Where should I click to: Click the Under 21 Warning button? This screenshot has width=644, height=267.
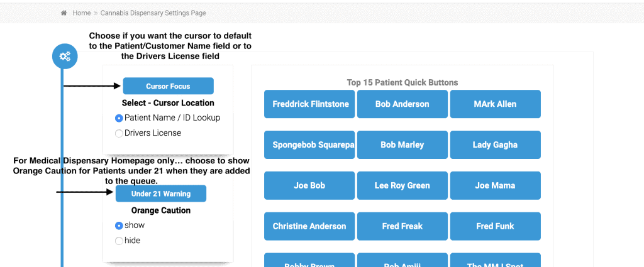click(x=160, y=193)
